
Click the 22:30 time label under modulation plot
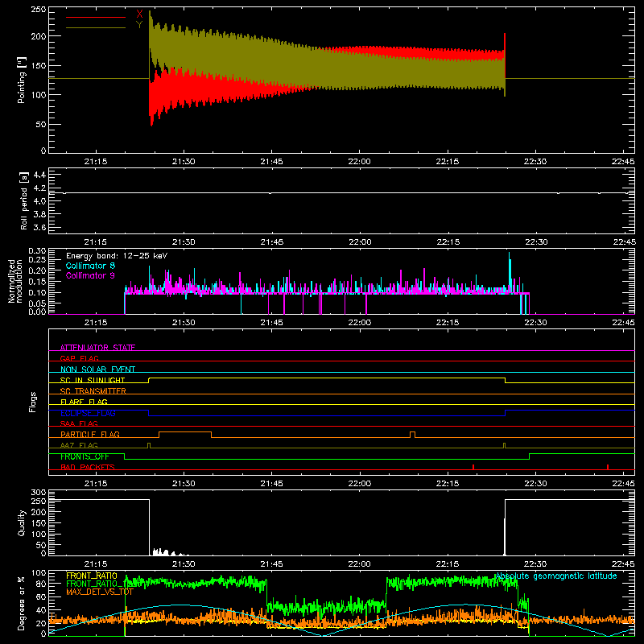pos(535,323)
